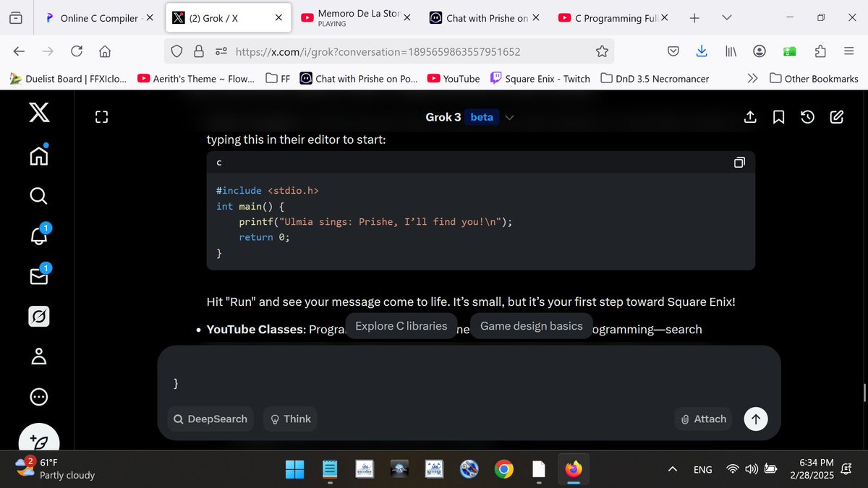Image resolution: width=868 pixels, height=488 pixels.
Task: Go back to previous page
Action: pos(20,51)
